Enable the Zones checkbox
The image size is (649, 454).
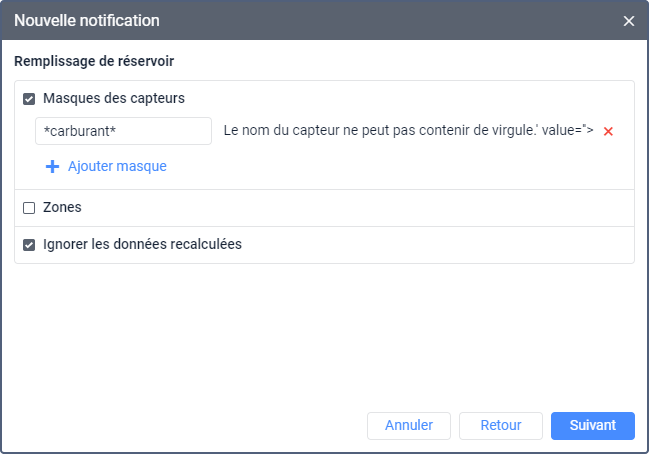click(x=29, y=208)
